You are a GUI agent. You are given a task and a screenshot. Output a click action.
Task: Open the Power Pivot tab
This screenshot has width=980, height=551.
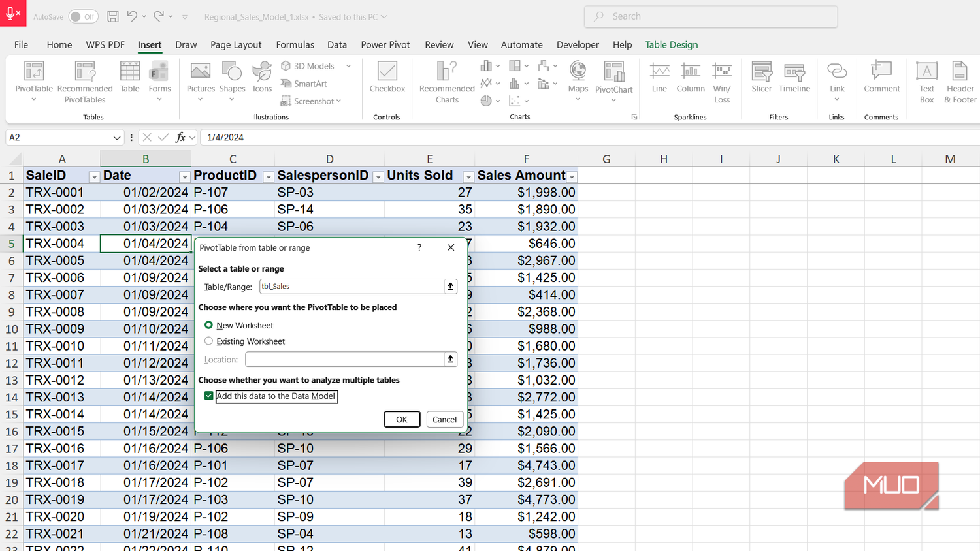tap(385, 44)
